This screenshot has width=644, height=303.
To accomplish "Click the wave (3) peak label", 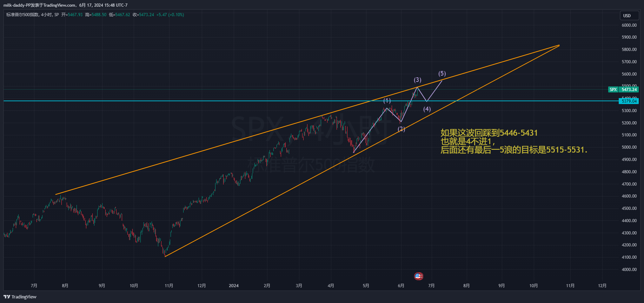I will pos(417,80).
